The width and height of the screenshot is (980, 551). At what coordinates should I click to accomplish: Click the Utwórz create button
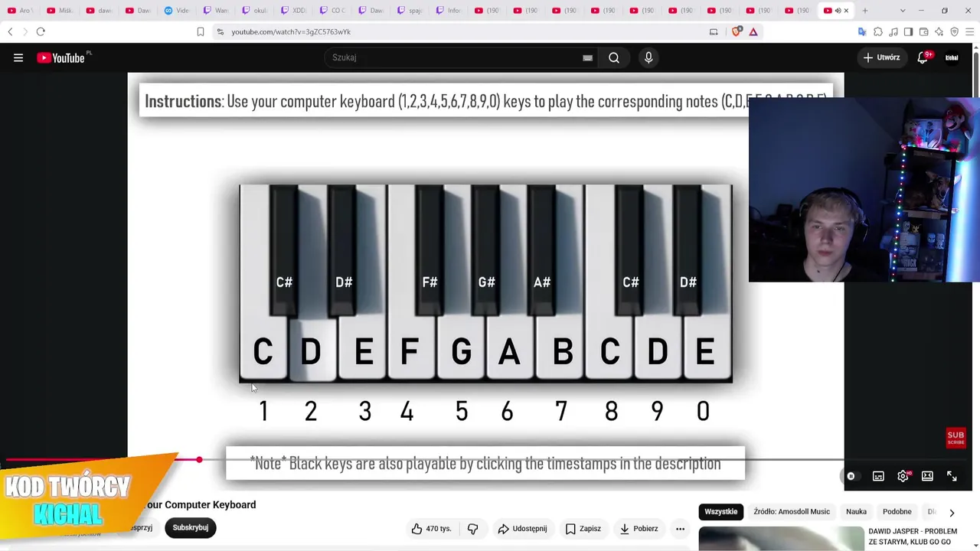pos(882,57)
